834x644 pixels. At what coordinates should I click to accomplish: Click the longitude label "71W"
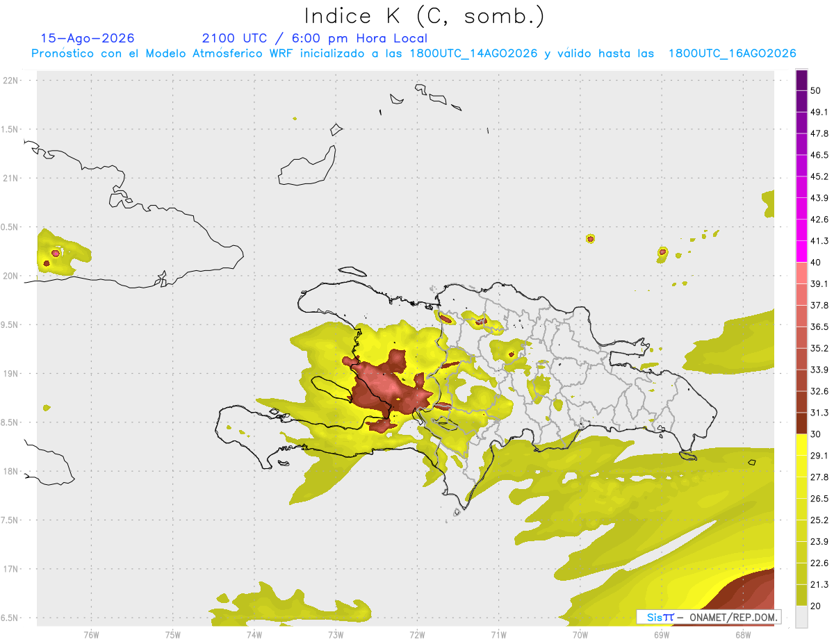(498, 634)
